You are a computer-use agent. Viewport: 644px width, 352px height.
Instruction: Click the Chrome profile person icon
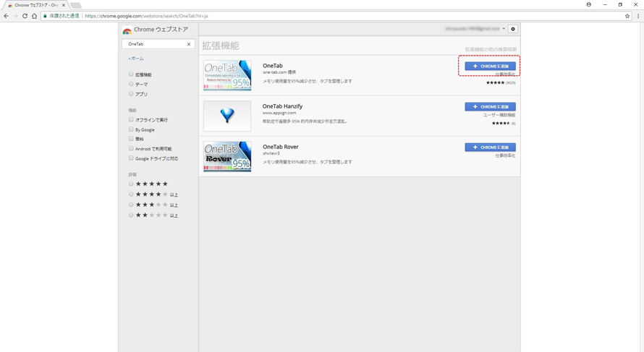coord(588,4)
